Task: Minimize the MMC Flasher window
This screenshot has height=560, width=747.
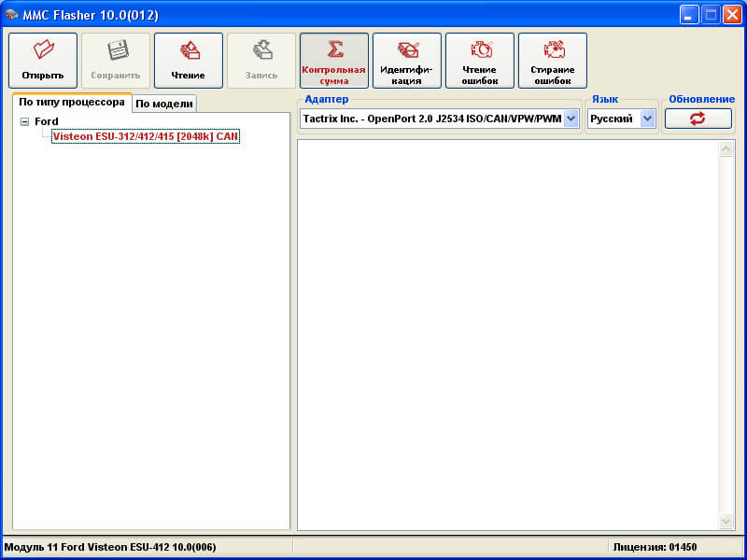Action: 688,15
